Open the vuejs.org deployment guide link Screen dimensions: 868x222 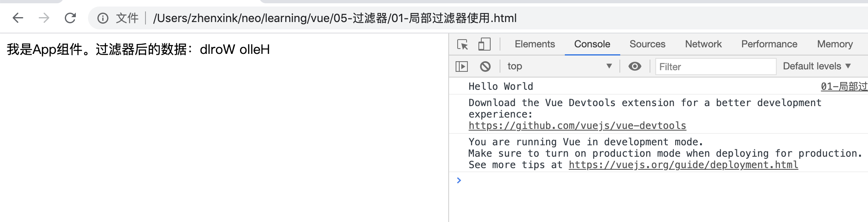pos(683,165)
